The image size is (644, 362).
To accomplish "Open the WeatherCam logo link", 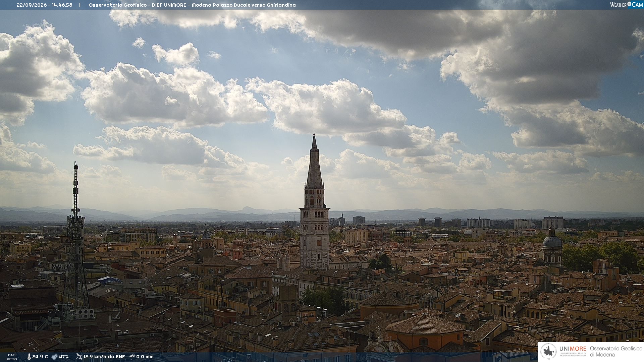I will [x=626, y=4].
